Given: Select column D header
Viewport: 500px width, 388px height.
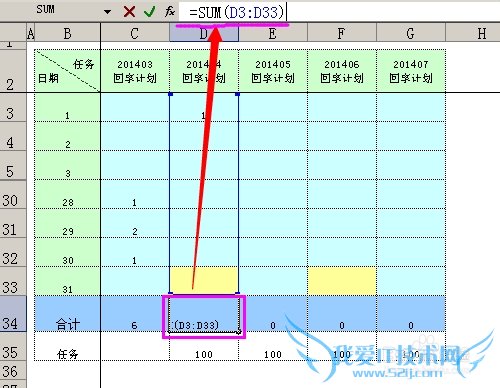Looking at the screenshot, I should (x=204, y=33).
